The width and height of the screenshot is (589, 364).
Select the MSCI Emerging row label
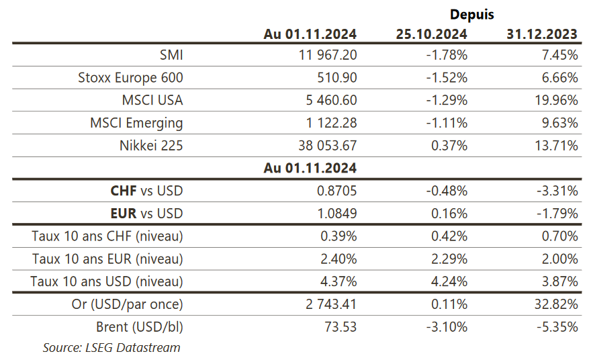[136, 123]
